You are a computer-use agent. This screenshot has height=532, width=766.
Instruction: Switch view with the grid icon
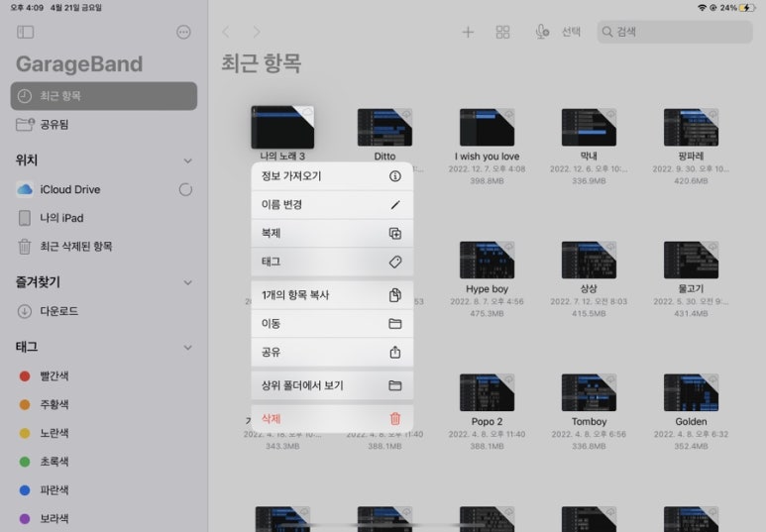point(502,33)
